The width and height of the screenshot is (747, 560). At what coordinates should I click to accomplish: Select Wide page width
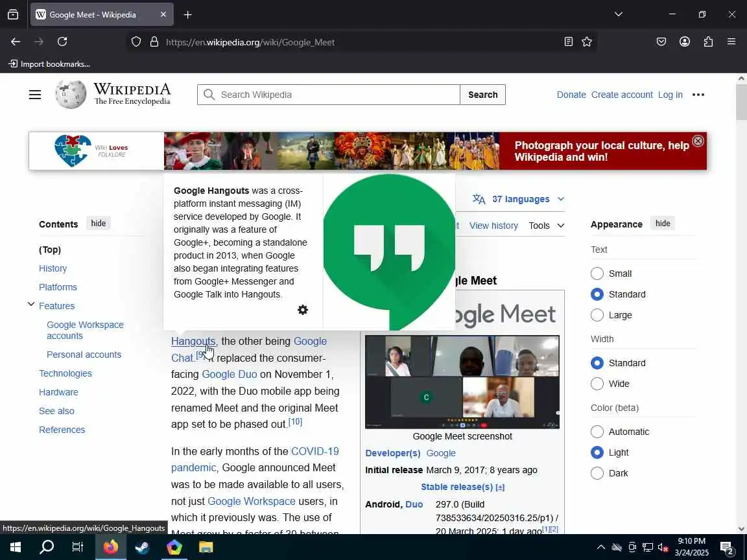[597, 383]
